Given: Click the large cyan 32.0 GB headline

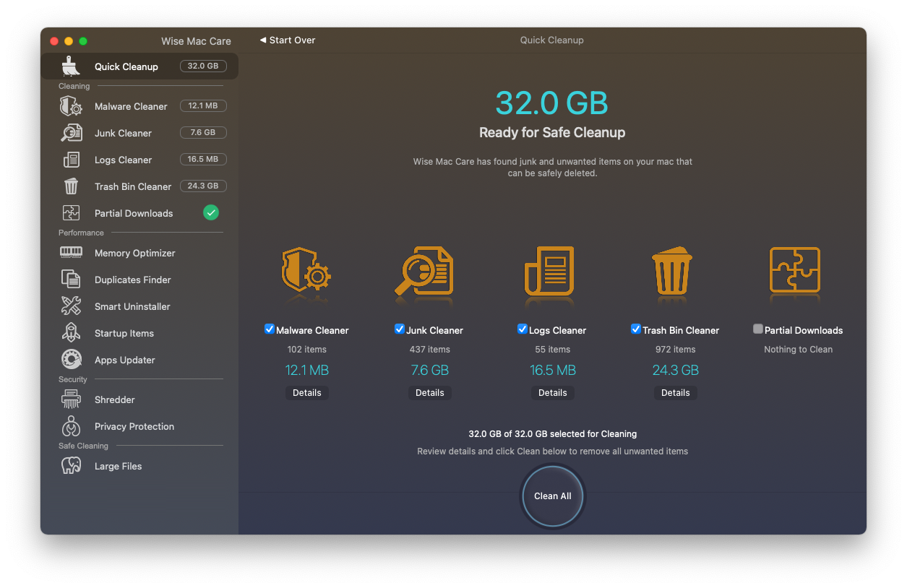Looking at the screenshot, I should pyautogui.click(x=552, y=103).
